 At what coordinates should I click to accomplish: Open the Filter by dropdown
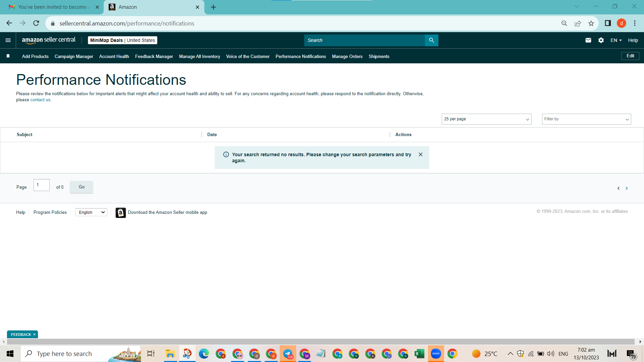point(586,119)
